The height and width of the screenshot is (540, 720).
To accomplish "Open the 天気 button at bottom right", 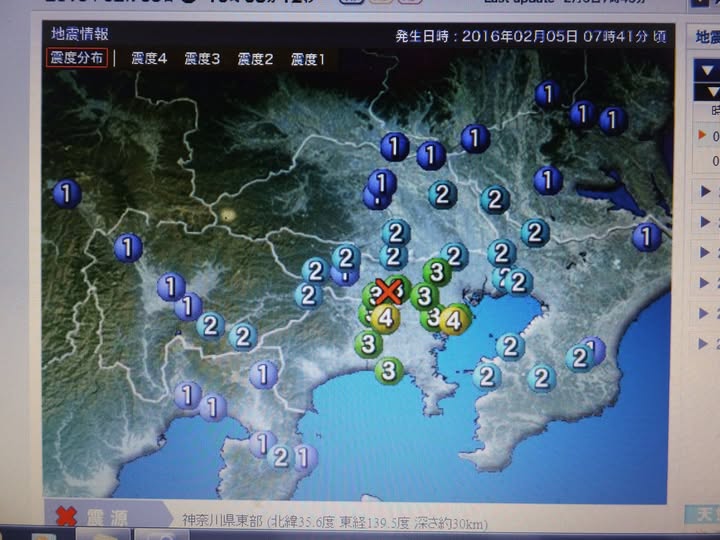I will pos(702,515).
